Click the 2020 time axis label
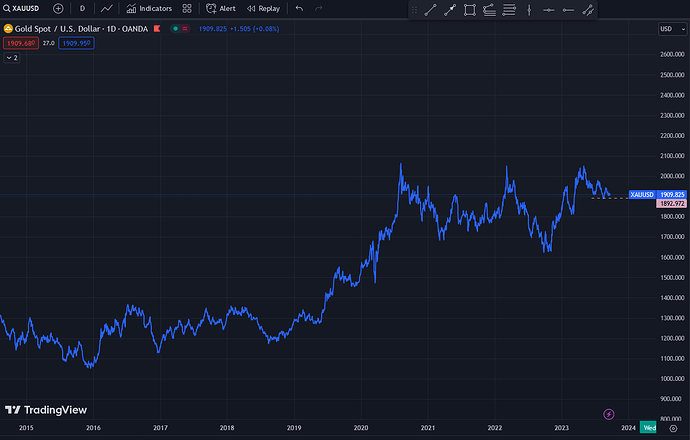The height and width of the screenshot is (440, 690). pyautogui.click(x=361, y=428)
